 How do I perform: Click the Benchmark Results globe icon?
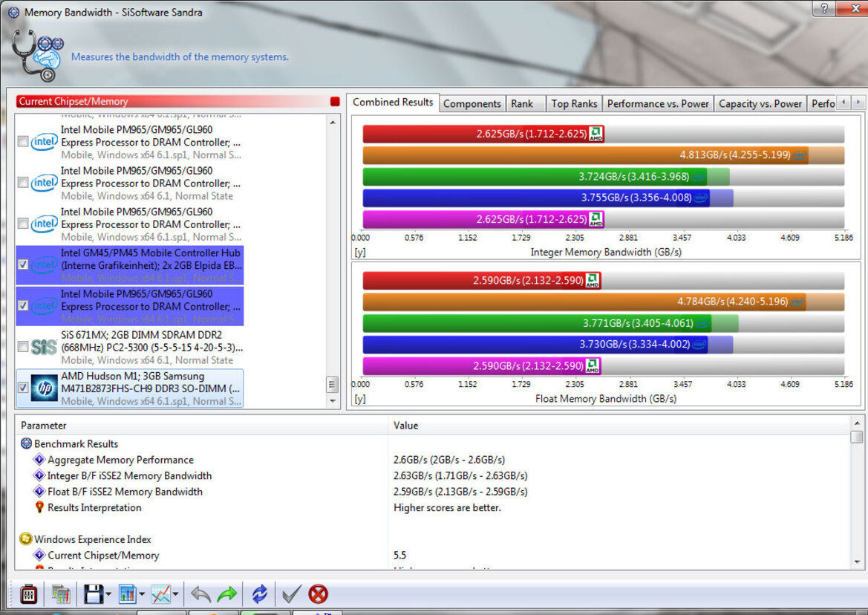(x=26, y=443)
